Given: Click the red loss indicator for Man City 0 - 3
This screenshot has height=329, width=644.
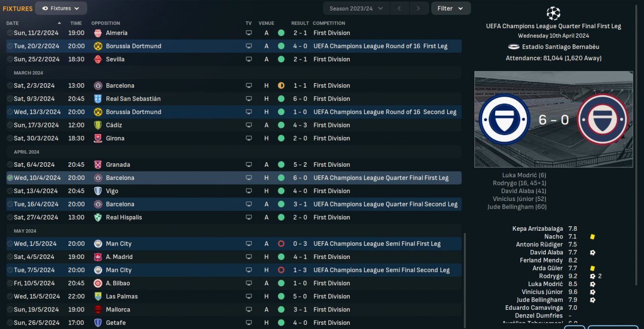Looking at the screenshot, I should point(281,243).
